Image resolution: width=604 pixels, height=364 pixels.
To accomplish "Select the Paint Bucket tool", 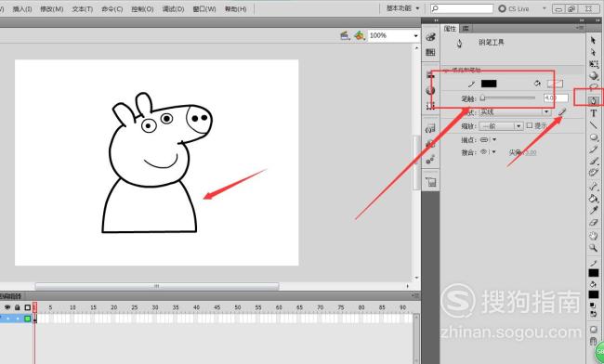I will click(x=594, y=199).
